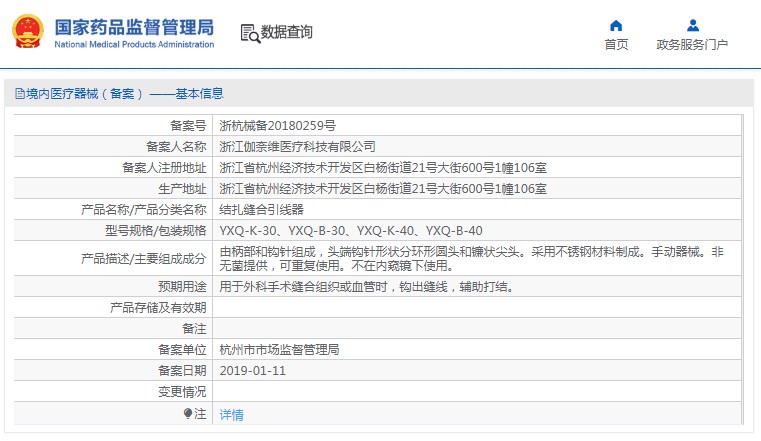The width and height of the screenshot is (761, 441).
Task: Select product name 结扎缝合引线器
Action: pyautogui.click(x=262, y=210)
